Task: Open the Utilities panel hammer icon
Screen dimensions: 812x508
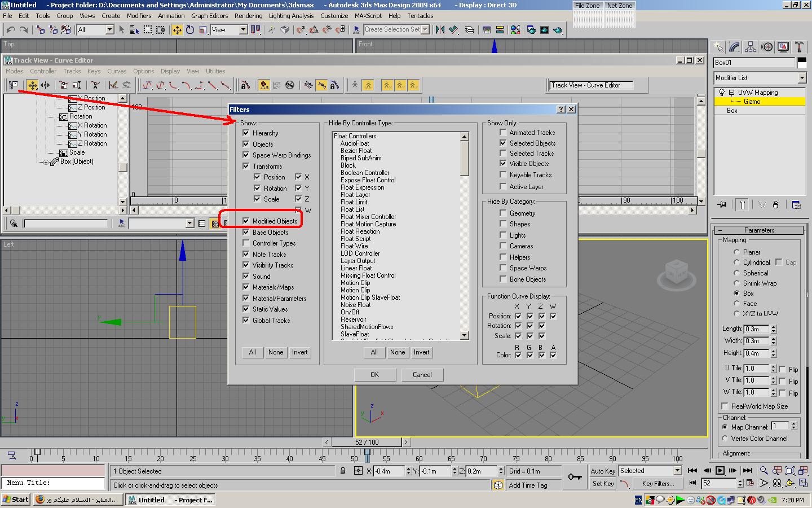Action: click(799, 47)
